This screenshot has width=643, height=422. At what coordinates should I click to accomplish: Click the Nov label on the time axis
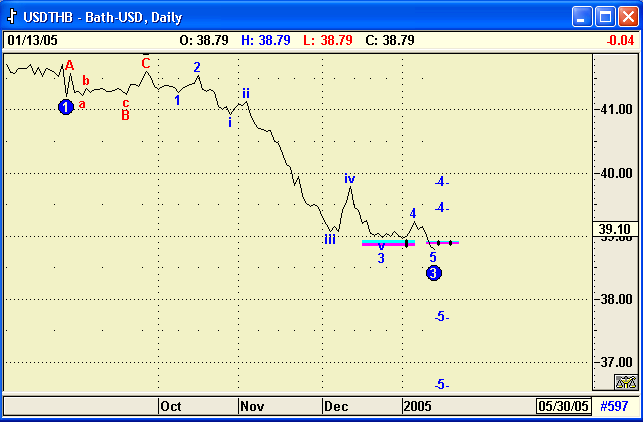(252, 406)
